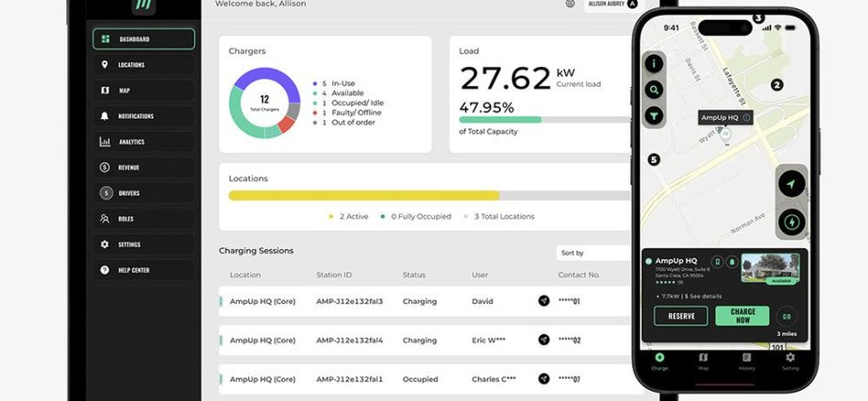
Task: Tap map cluster marker 2
Action: pos(776,85)
